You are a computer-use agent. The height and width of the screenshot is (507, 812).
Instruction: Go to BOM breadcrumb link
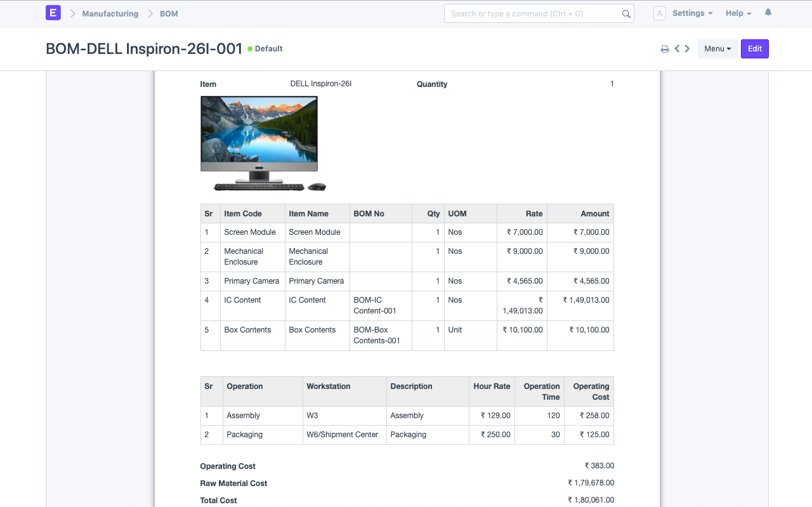(x=169, y=13)
